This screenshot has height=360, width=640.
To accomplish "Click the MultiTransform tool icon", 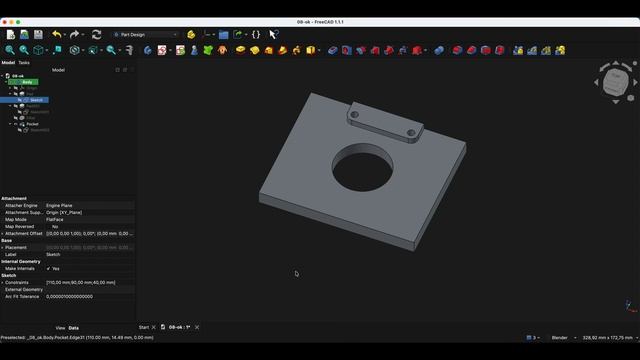I will pyautogui.click(x=560, y=50).
